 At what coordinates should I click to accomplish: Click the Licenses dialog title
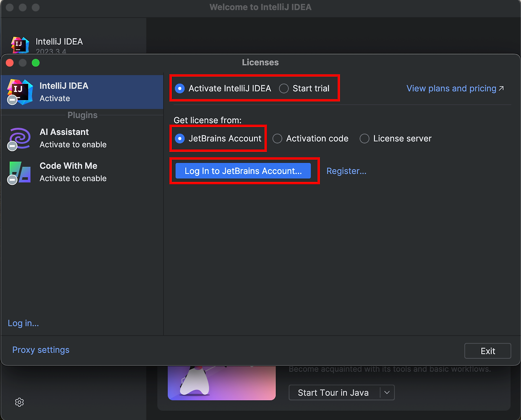[260, 62]
